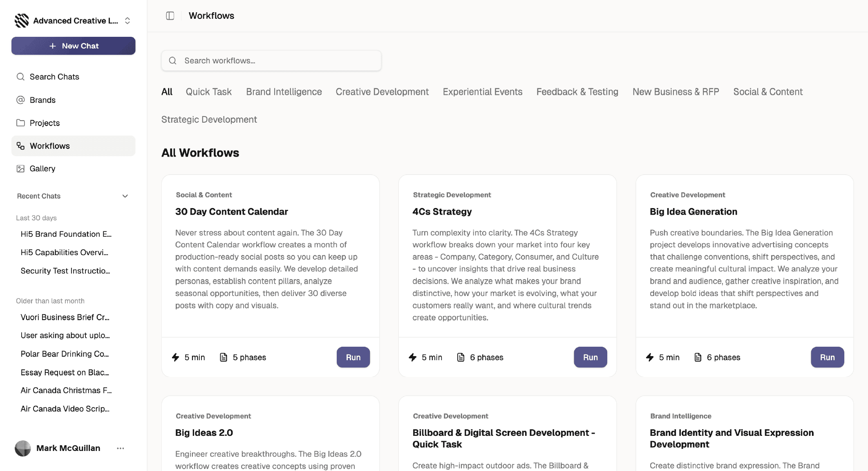Image resolution: width=868 pixels, height=471 pixels.
Task: Open the Gallery from the sidebar icon
Action: point(20,168)
